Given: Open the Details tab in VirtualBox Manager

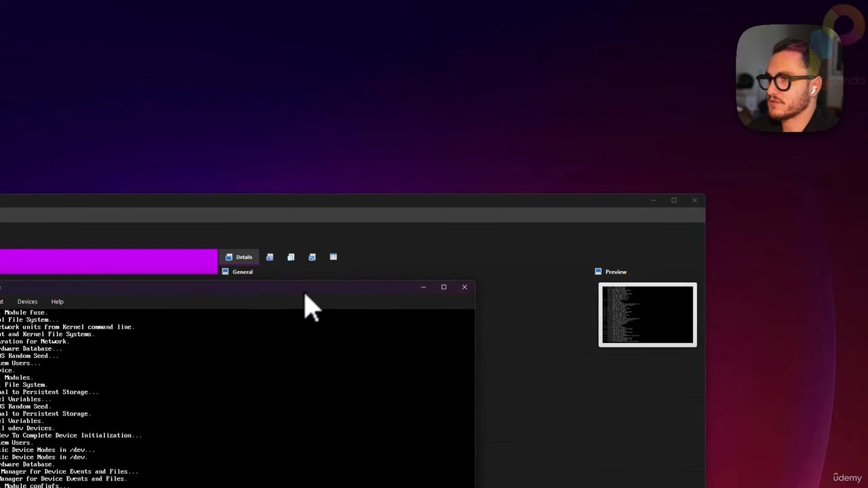Looking at the screenshot, I should (x=239, y=257).
